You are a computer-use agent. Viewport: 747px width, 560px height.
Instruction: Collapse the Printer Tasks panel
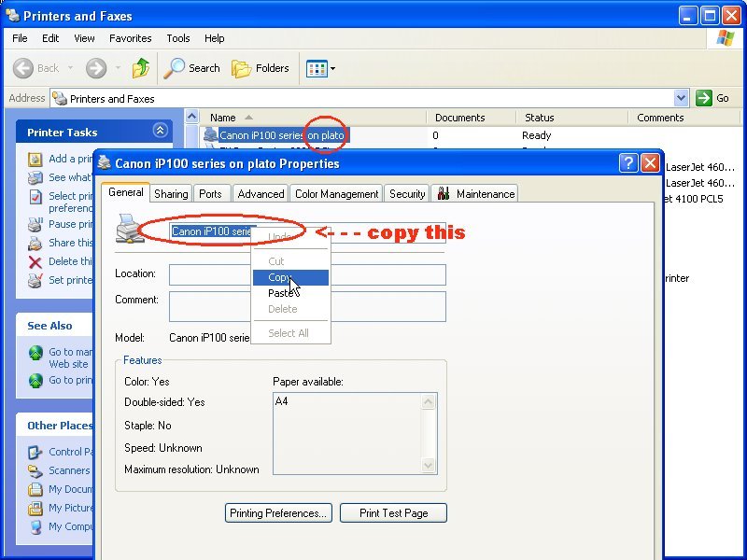pyautogui.click(x=160, y=132)
